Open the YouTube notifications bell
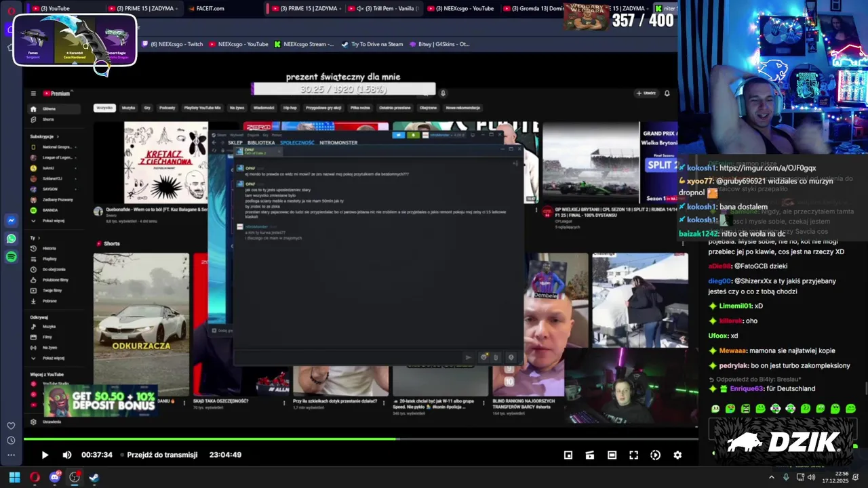Image resolution: width=868 pixels, height=488 pixels. (x=667, y=94)
